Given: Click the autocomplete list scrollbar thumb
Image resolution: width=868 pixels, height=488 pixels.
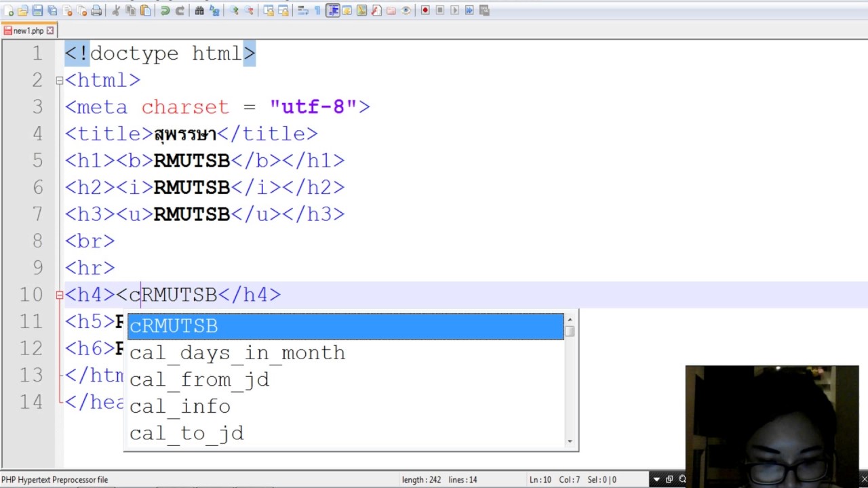Looking at the screenshot, I should point(570,331).
